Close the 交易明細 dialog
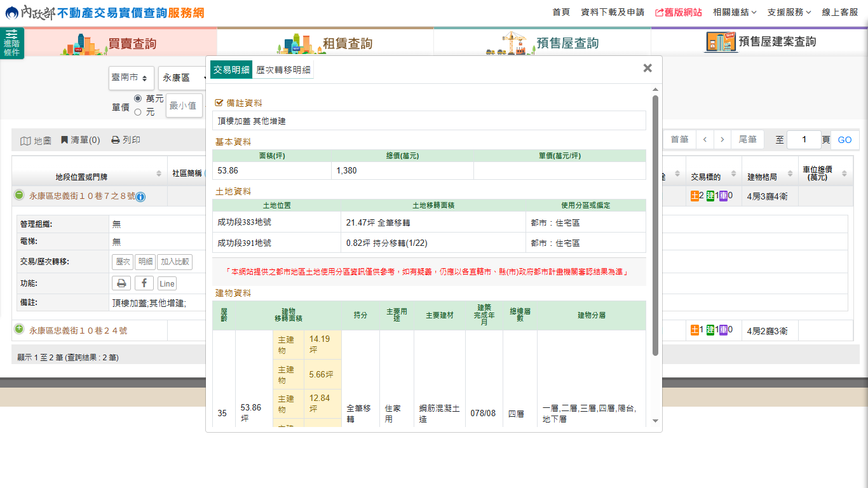This screenshot has width=868, height=488. tap(648, 68)
